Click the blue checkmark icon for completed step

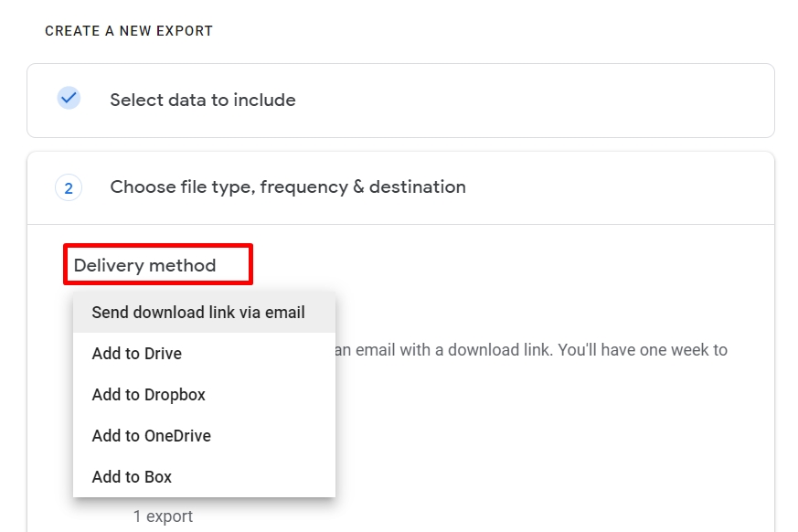69,98
